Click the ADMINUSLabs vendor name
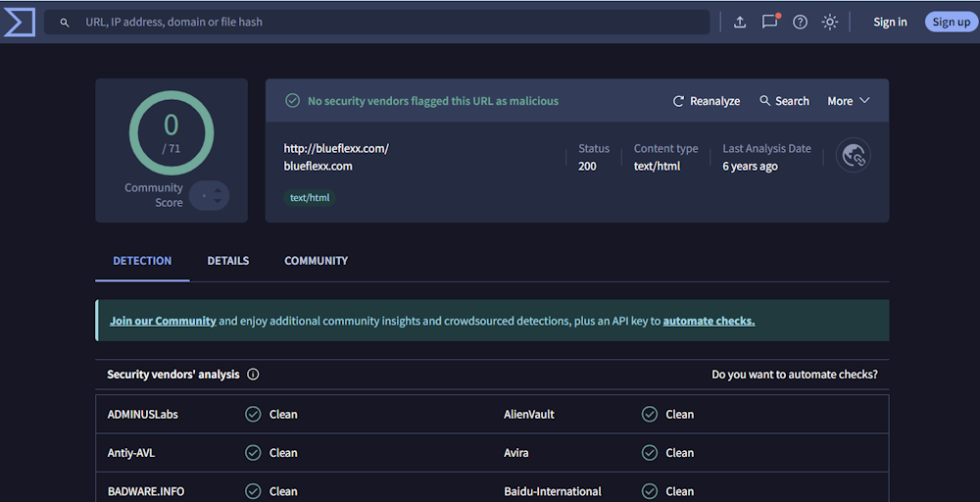The image size is (980, 502). pos(142,415)
